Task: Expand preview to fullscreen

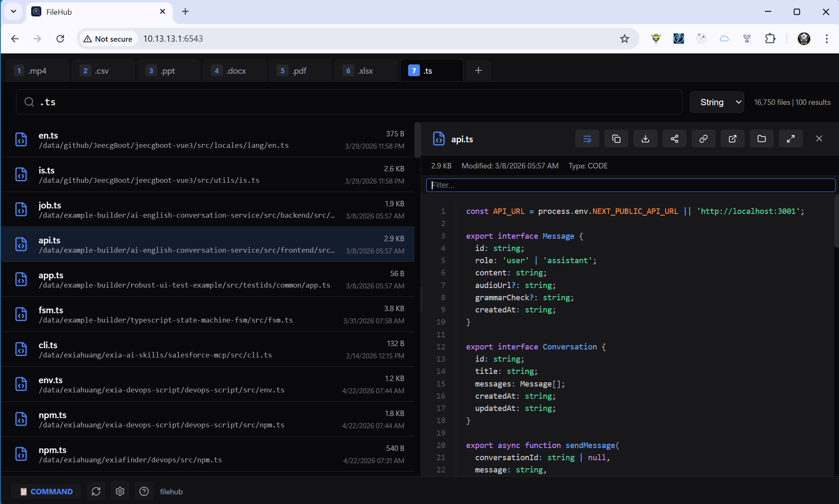Action: pos(791,139)
